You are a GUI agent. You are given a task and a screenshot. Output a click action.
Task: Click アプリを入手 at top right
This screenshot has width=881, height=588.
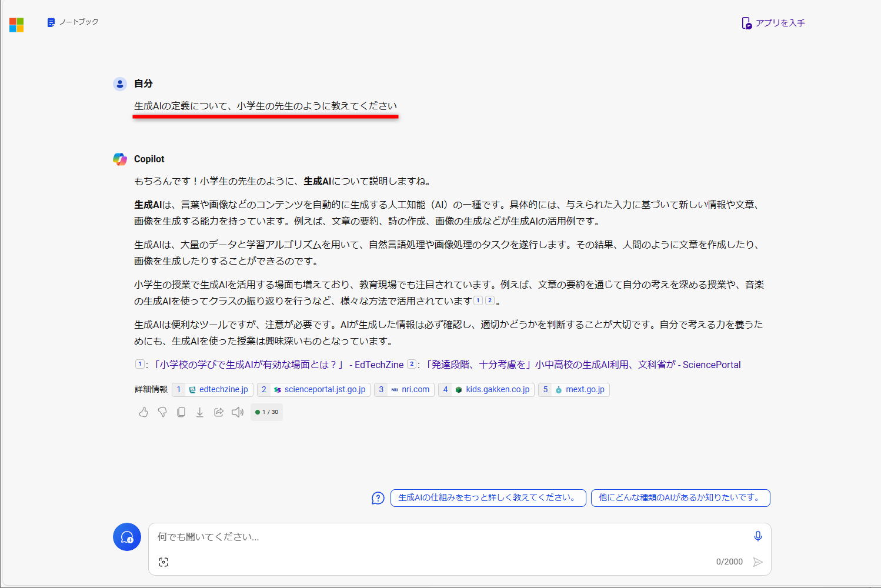pos(773,22)
